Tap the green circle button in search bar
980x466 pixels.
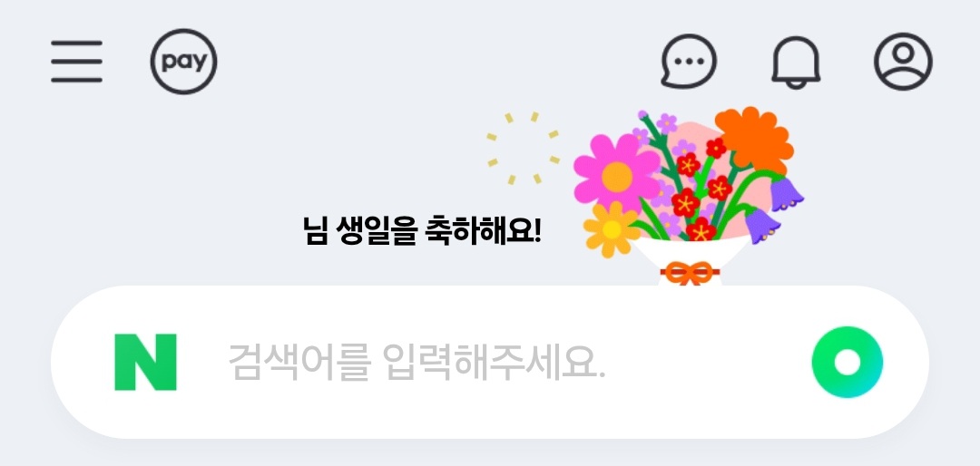(x=847, y=363)
